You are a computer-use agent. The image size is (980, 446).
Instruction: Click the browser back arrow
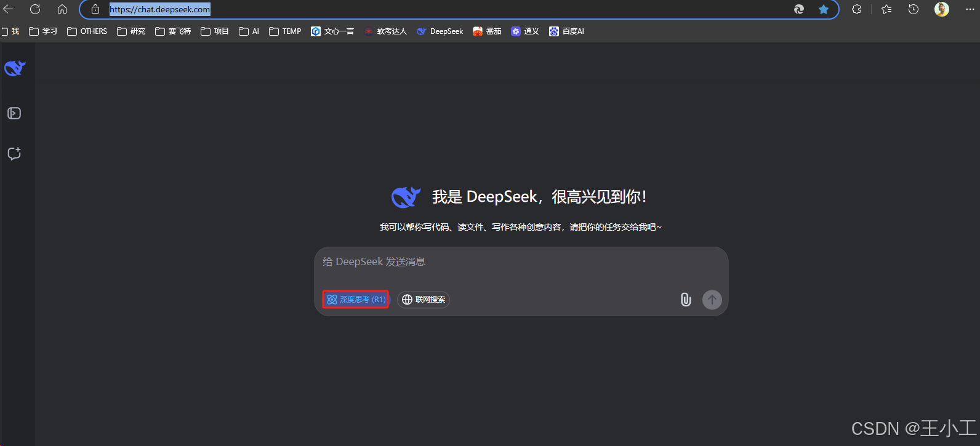pos(8,9)
